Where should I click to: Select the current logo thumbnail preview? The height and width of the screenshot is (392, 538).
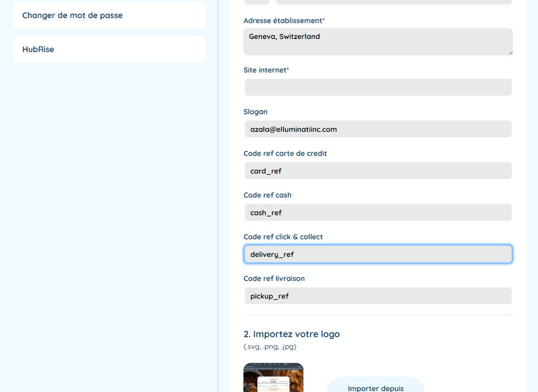tap(273, 377)
